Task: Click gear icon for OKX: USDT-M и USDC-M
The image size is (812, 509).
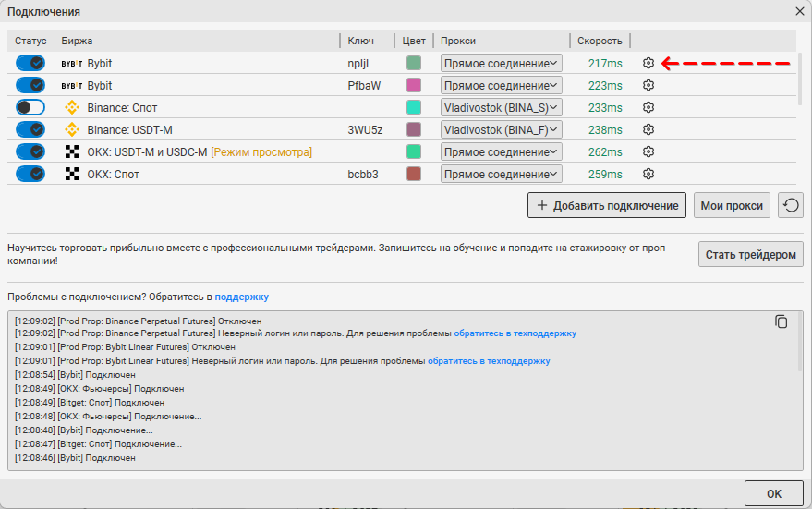Action: pos(648,151)
